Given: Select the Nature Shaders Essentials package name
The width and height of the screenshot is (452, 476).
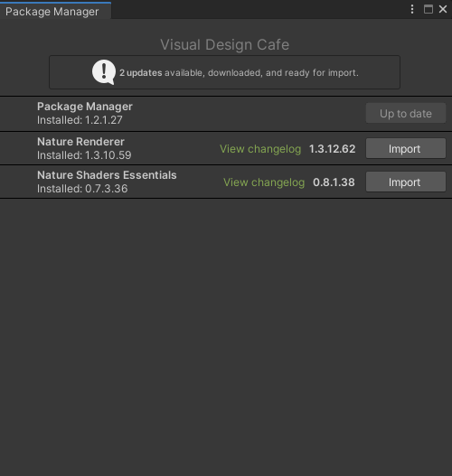Looking at the screenshot, I should tap(107, 175).
